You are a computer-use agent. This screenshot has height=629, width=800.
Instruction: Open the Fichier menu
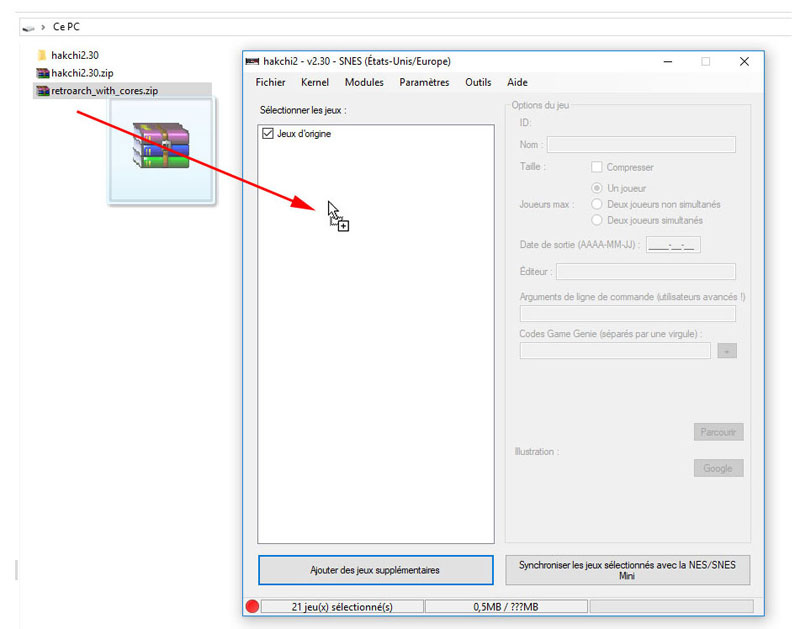(x=270, y=83)
